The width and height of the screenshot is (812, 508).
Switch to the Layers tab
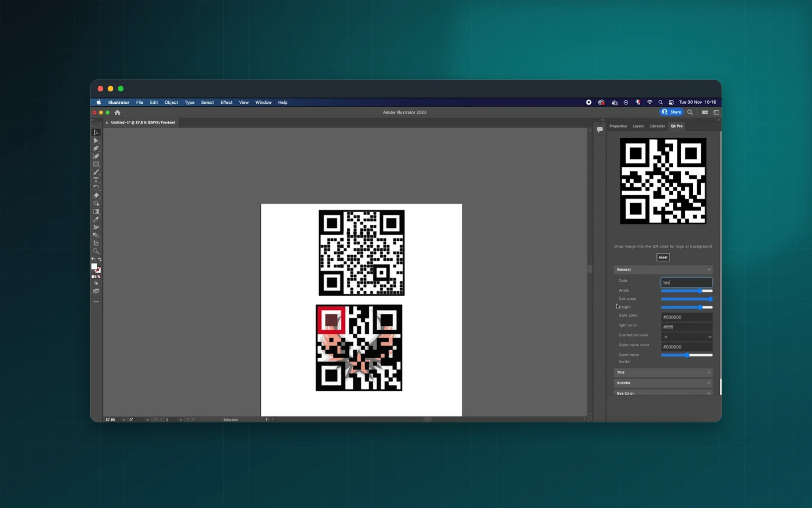[x=638, y=126]
